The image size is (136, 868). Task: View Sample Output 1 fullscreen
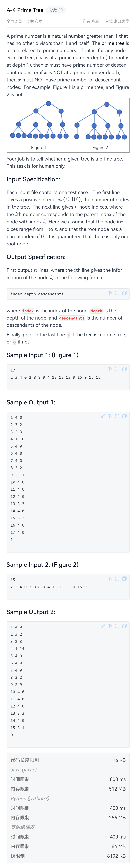(117, 416)
